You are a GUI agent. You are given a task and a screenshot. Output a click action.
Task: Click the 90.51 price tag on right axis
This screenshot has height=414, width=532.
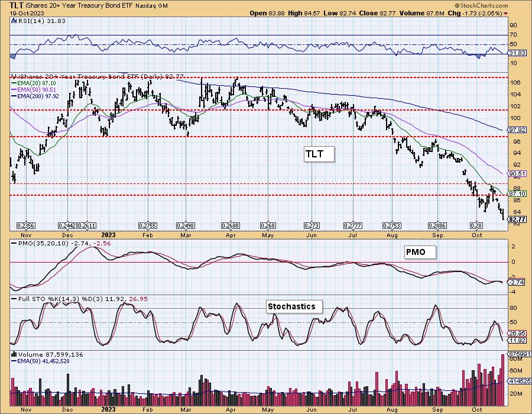tap(518, 174)
